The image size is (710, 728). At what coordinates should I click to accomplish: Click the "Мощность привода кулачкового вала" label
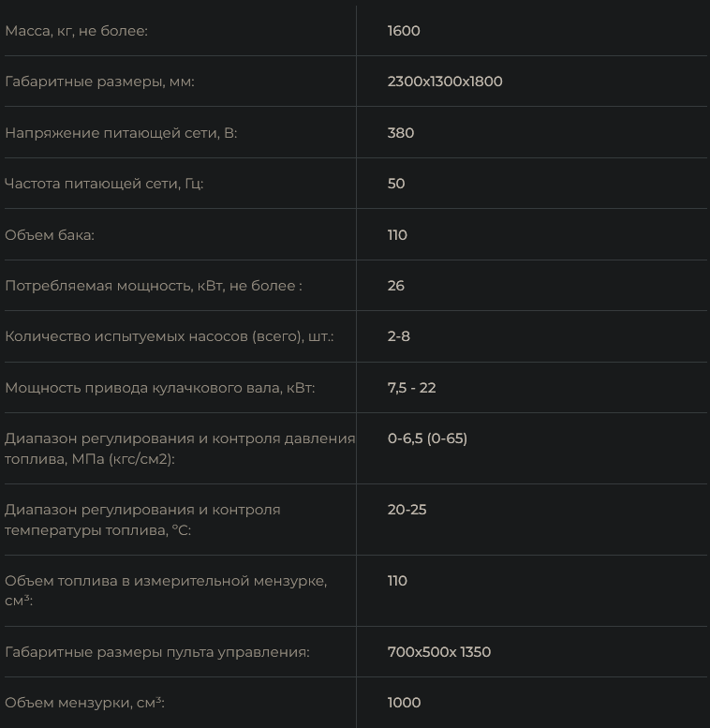point(159,388)
